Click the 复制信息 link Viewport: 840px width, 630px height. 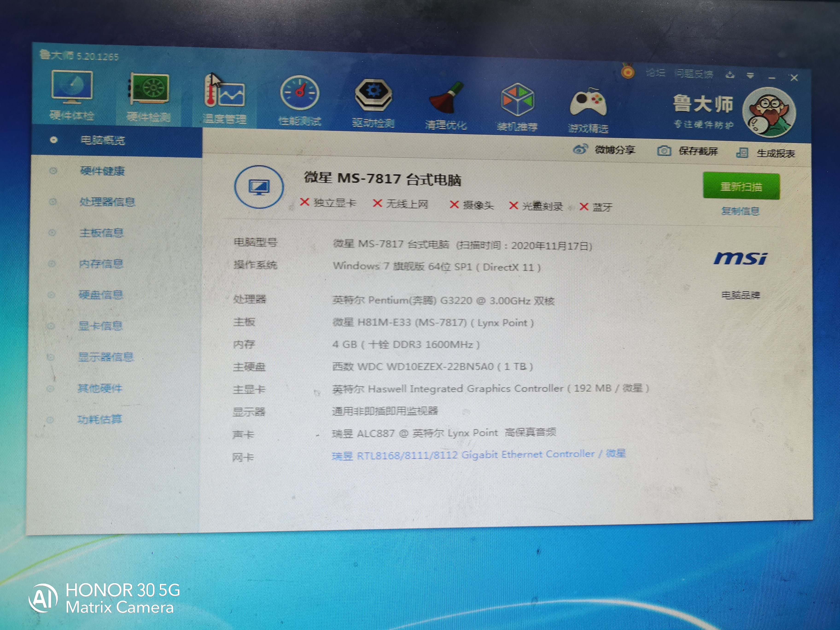click(741, 211)
